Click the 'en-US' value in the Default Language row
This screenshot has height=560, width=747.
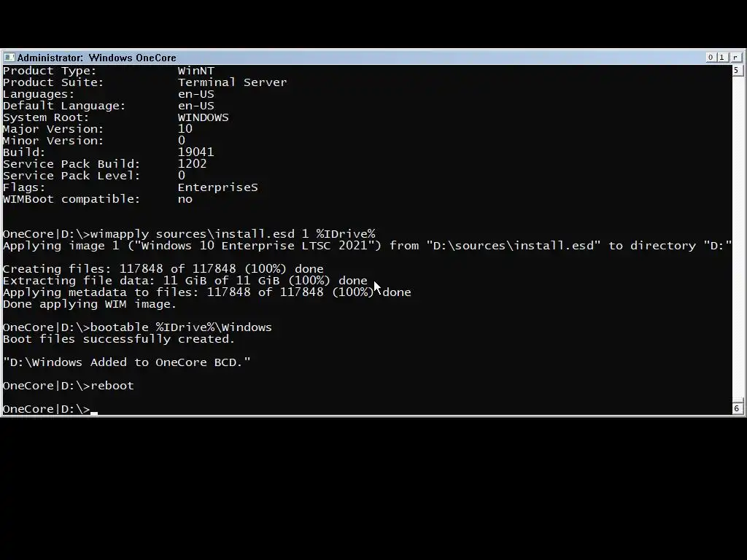[x=196, y=106]
